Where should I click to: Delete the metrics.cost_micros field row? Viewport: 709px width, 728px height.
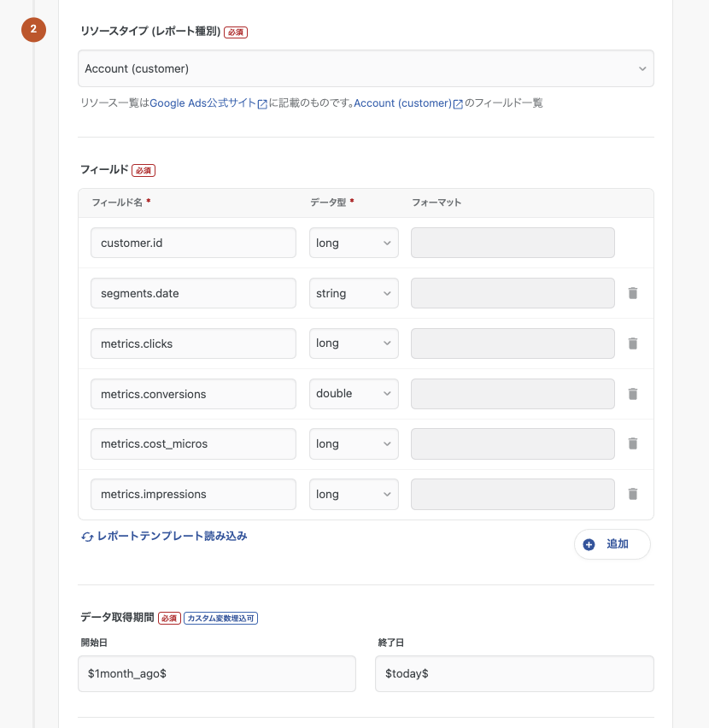(633, 444)
